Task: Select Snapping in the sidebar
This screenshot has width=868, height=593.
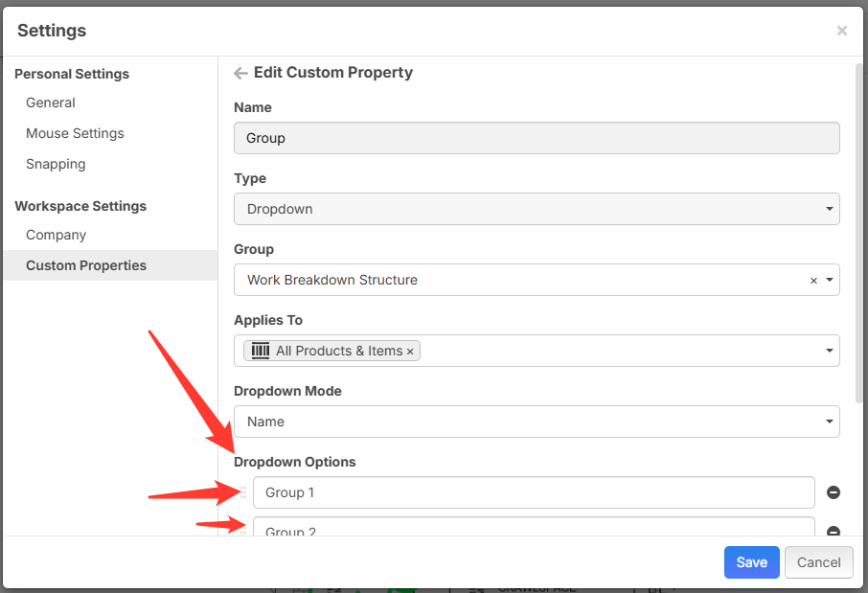Action: tap(56, 164)
